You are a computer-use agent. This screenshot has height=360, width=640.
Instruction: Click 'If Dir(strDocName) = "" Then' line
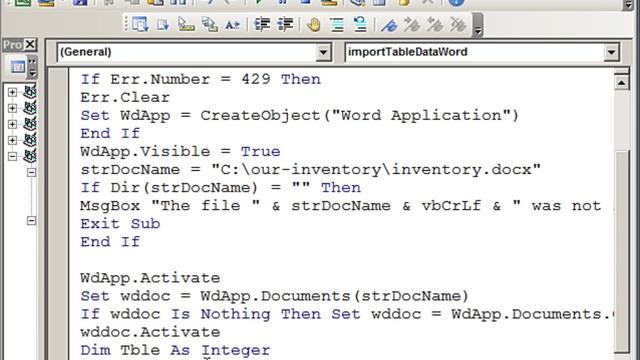point(220,188)
